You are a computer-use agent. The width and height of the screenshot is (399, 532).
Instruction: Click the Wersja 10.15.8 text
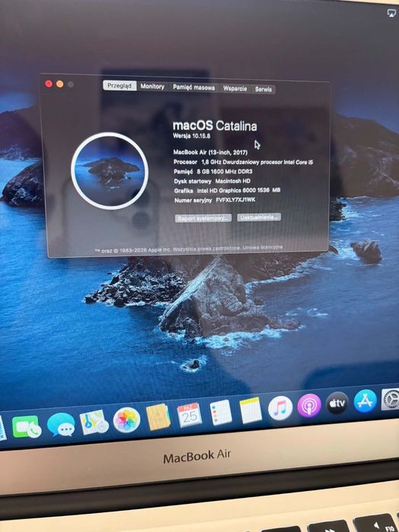192,136
